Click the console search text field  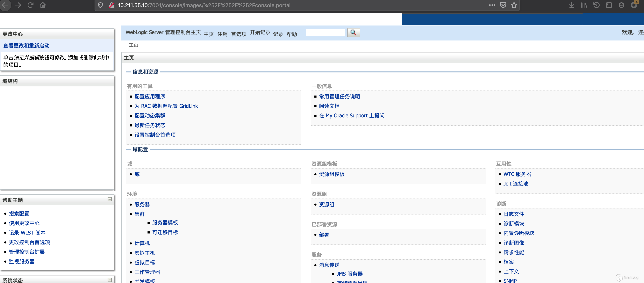click(325, 33)
